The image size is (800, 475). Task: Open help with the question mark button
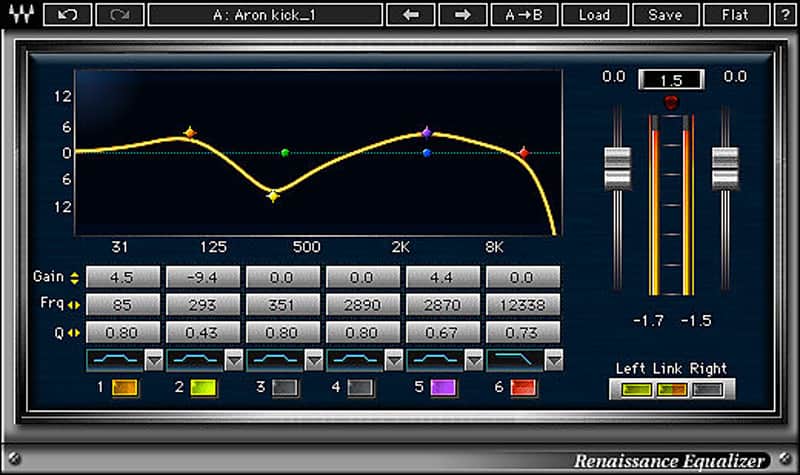pos(786,15)
